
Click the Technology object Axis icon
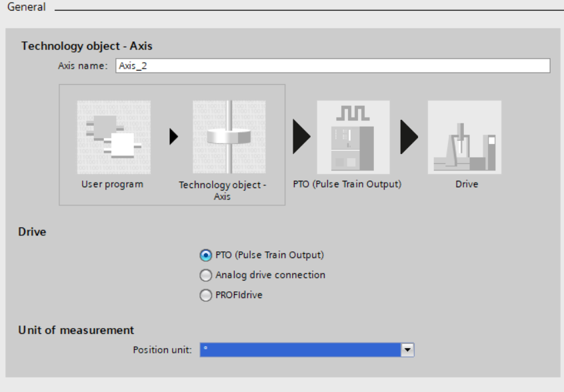(x=229, y=137)
